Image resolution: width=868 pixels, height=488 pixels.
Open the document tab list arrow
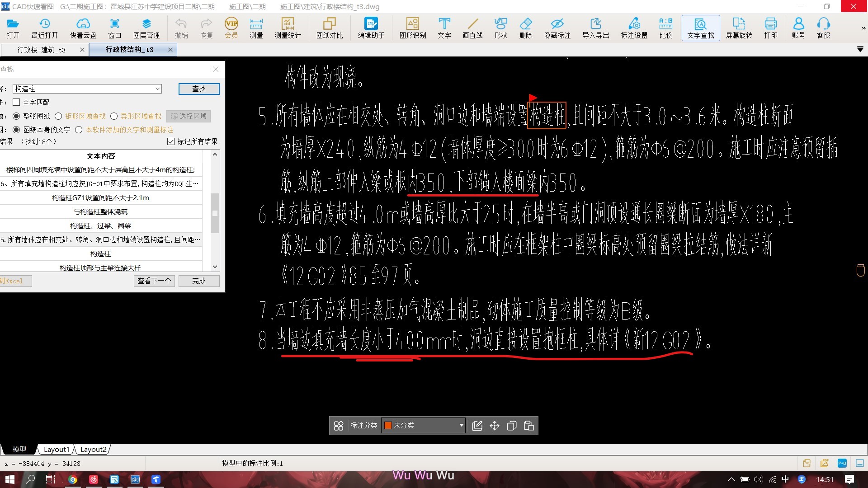coord(860,49)
